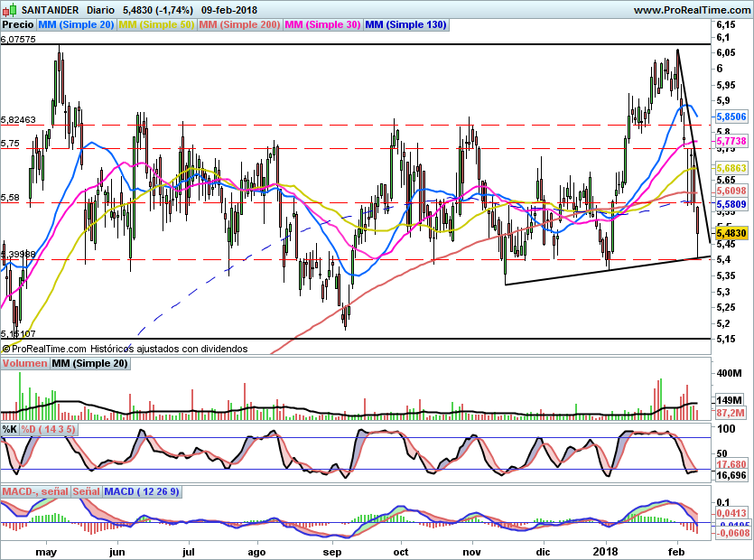Click the 17,680 stochastic value tag
The width and height of the screenshot is (754, 560).
(731, 464)
